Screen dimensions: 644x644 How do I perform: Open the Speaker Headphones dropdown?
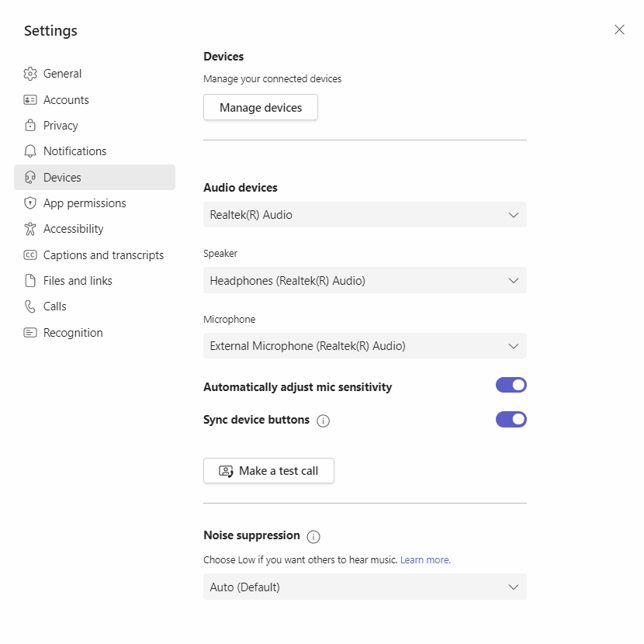(365, 280)
